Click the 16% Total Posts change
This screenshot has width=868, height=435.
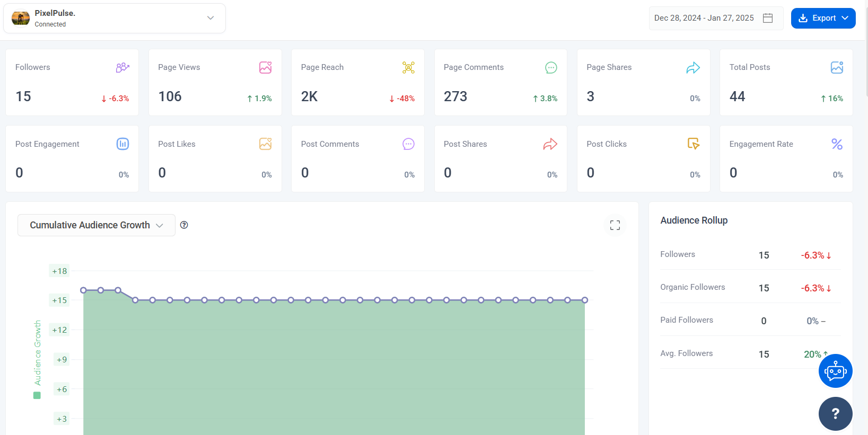click(x=832, y=99)
